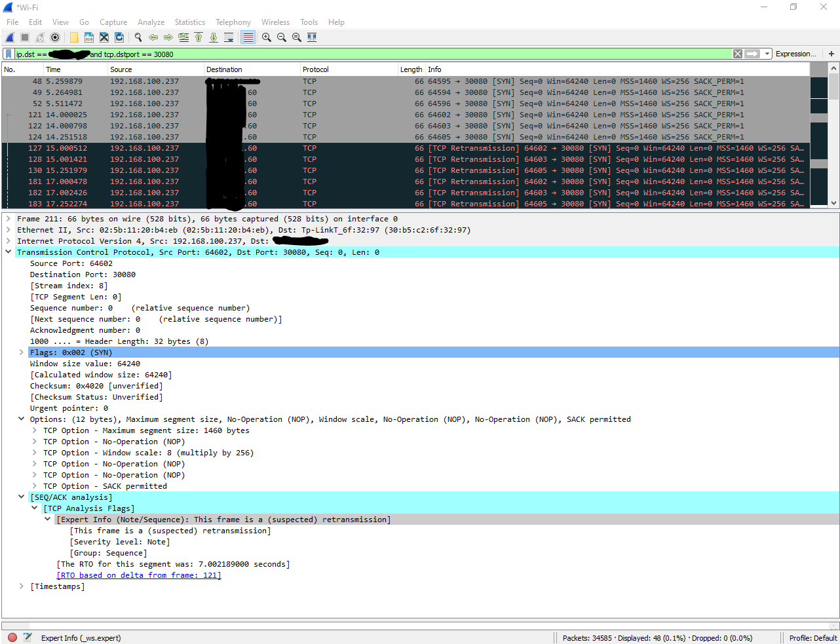
Task: Apply the display filter arrow
Action: pos(752,54)
